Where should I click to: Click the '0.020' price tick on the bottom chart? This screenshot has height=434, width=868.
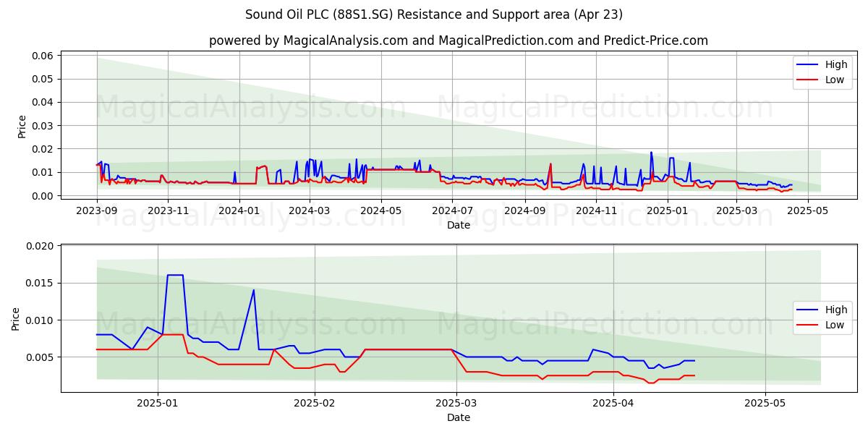pyautogui.click(x=41, y=246)
